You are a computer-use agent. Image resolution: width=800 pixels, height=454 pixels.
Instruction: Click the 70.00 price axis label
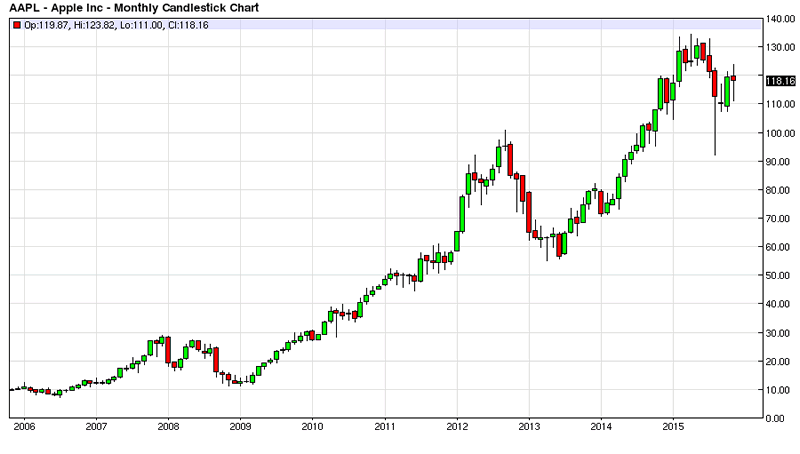pos(778,218)
